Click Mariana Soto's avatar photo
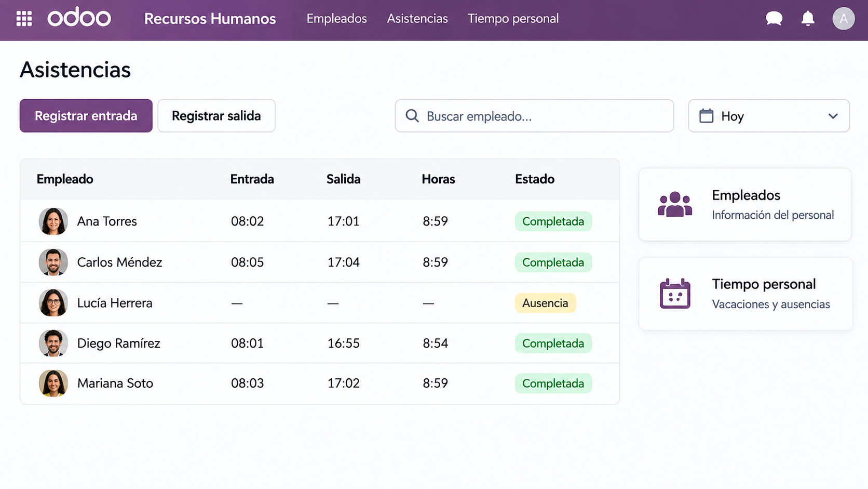868x489 pixels. [x=53, y=384]
